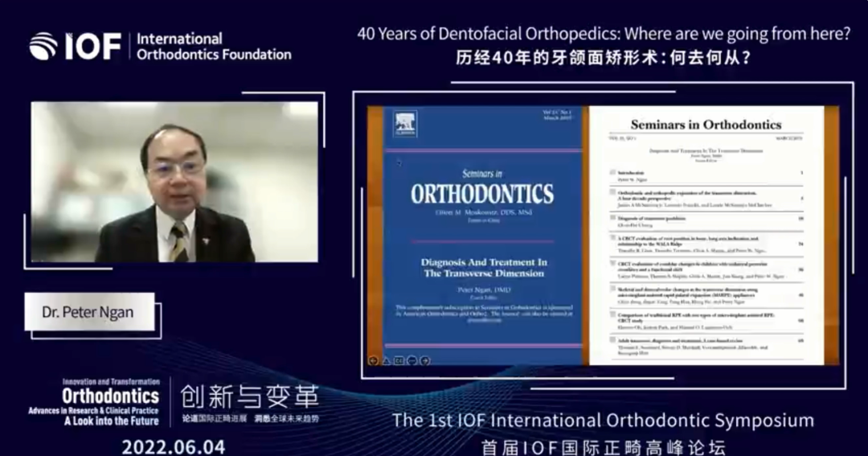Click 'A Look into the Future' tagline

coord(111,421)
